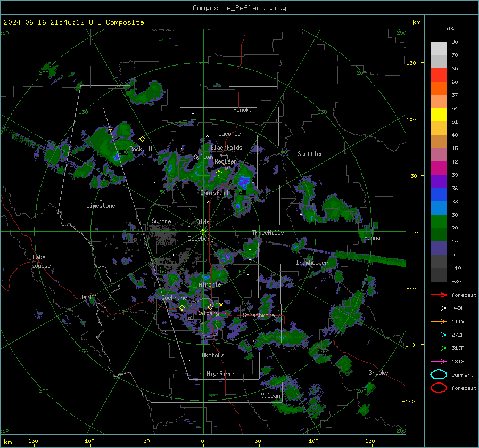Click the RockyMH label on map

[141, 149]
